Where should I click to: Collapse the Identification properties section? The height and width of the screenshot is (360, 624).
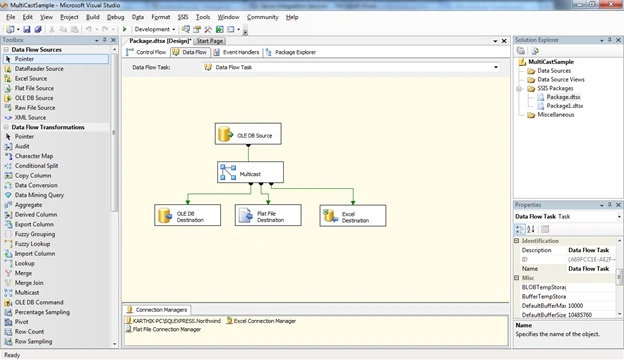(x=517, y=241)
